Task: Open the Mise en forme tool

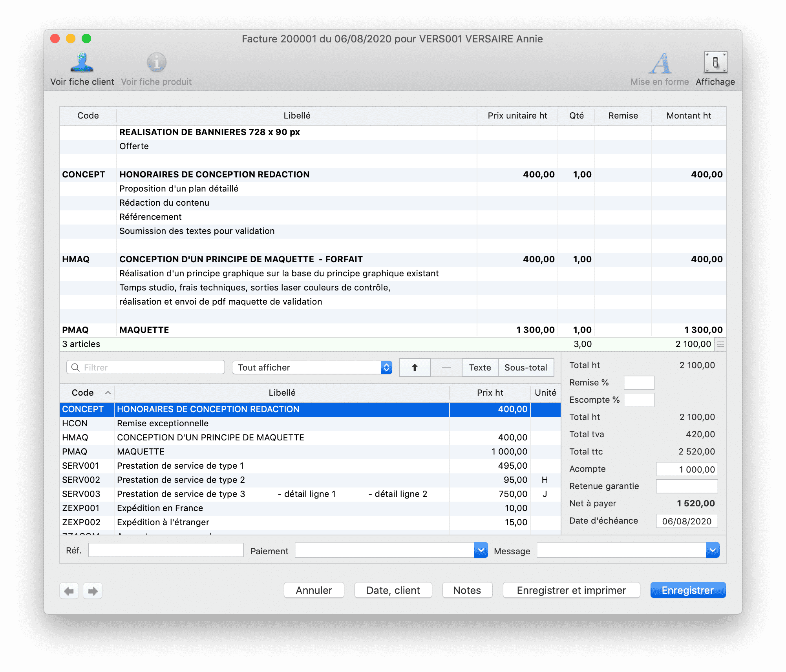Action: click(x=660, y=64)
